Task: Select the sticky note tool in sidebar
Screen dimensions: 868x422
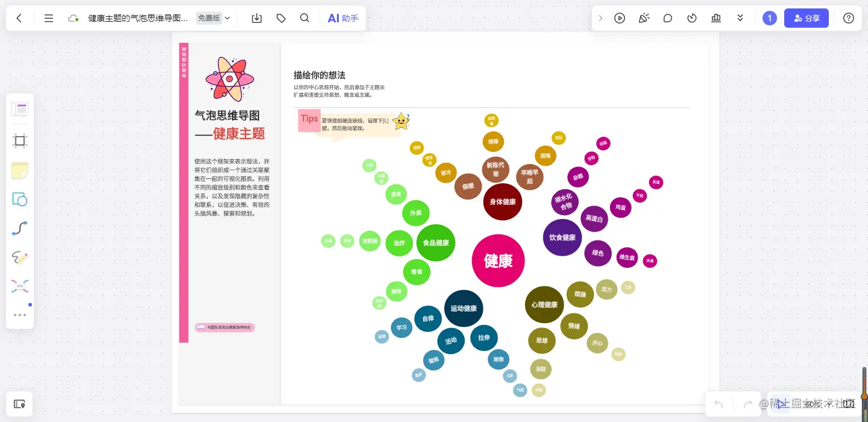Action: tap(20, 171)
